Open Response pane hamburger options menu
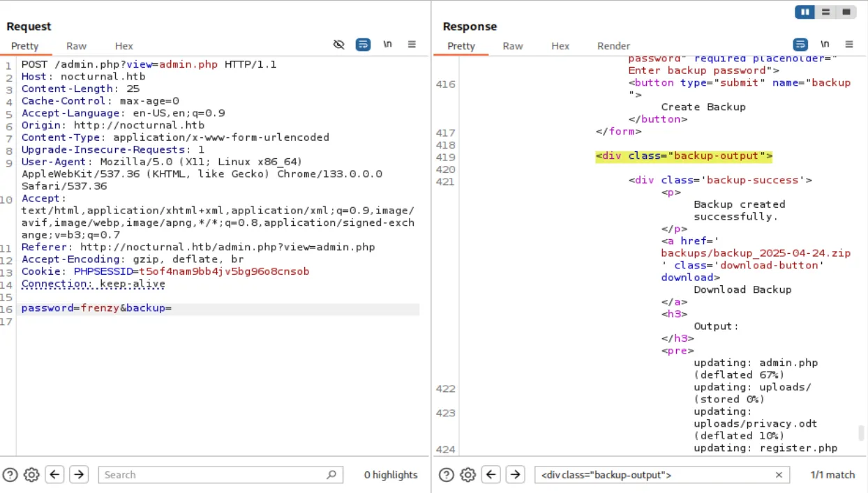The height and width of the screenshot is (493, 868). (849, 45)
